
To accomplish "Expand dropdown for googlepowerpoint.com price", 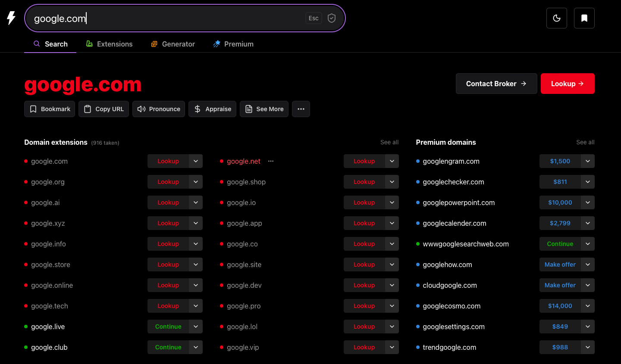I will (588, 202).
